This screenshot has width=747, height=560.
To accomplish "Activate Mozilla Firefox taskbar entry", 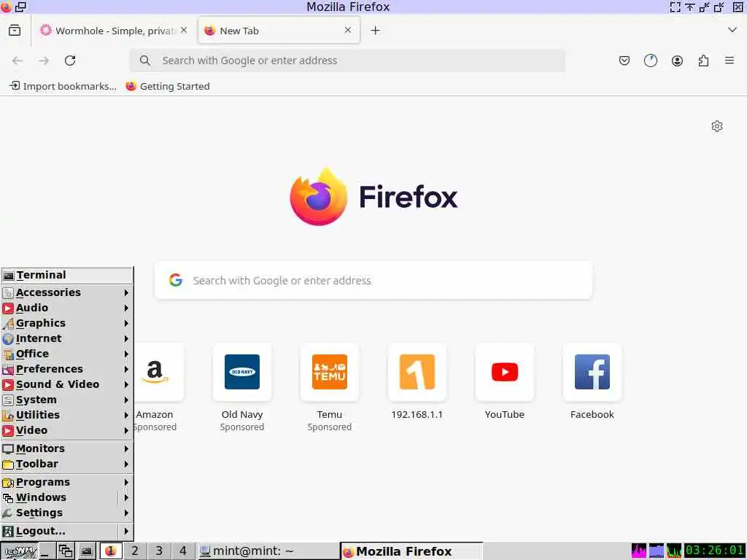I will click(x=411, y=551).
